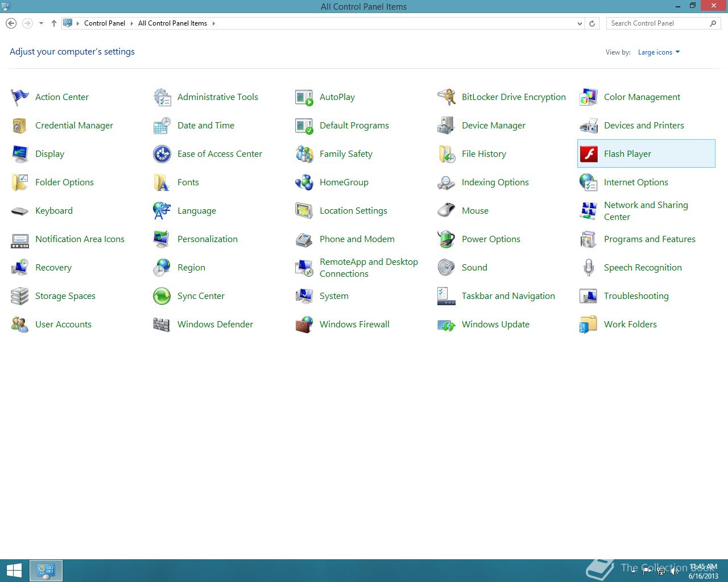Click the All Control Panel Items breadcrumb
Image resolution: width=728 pixels, height=582 pixels.
point(172,23)
